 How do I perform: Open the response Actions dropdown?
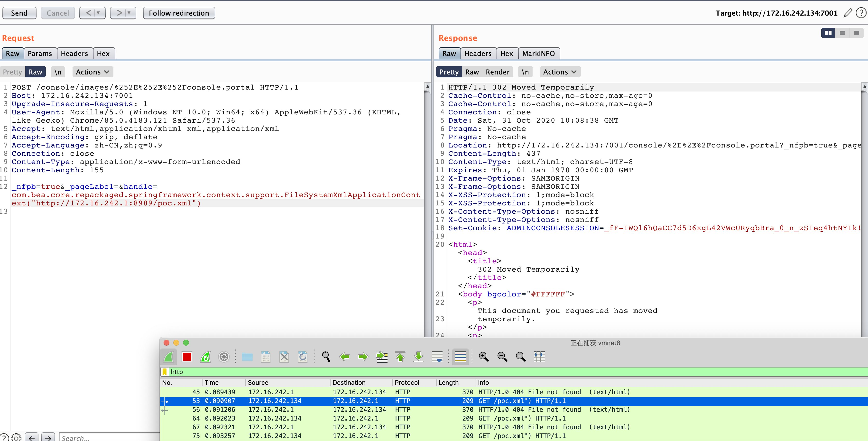pyautogui.click(x=559, y=72)
